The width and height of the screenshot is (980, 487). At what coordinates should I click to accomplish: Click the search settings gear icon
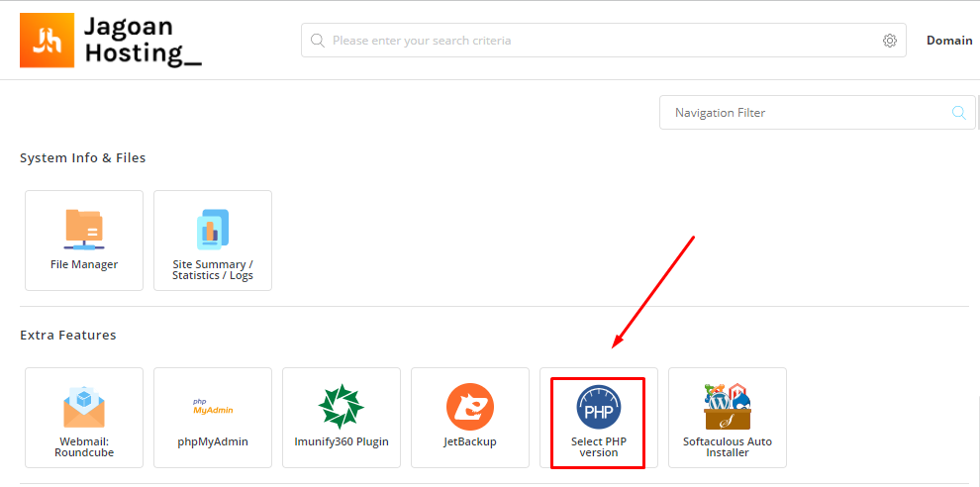(x=889, y=41)
